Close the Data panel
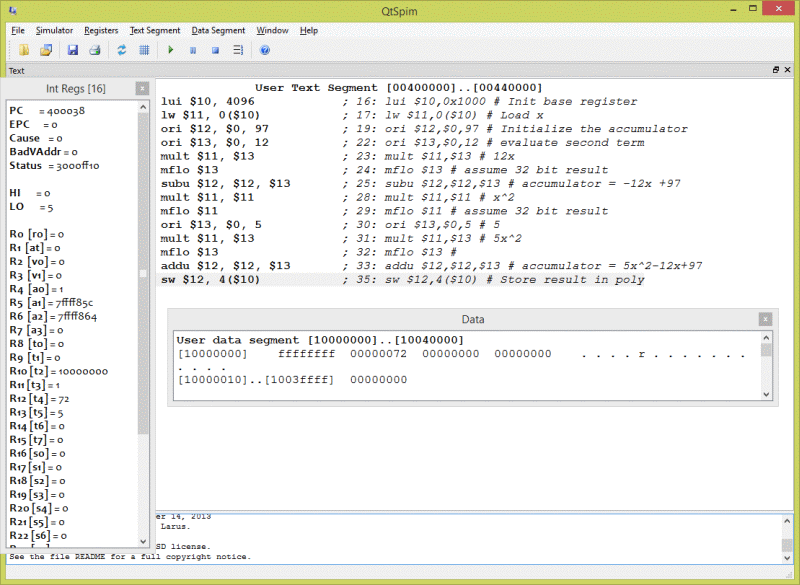Viewport: 800px width, 585px height. pos(765,319)
